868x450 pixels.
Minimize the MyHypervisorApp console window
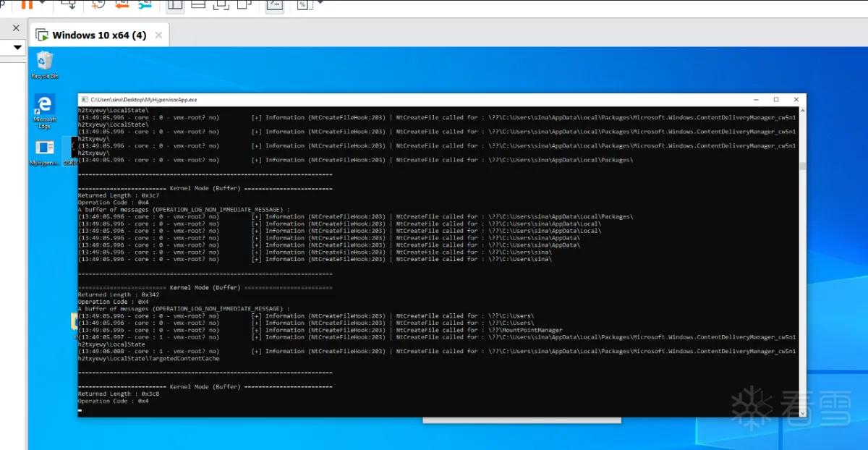tap(756, 100)
